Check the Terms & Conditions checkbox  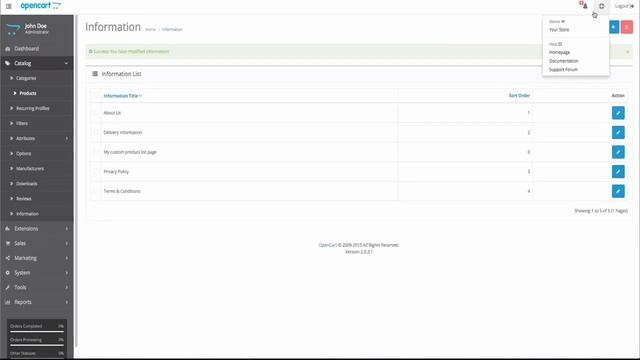pyautogui.click(x=96, y=191)
